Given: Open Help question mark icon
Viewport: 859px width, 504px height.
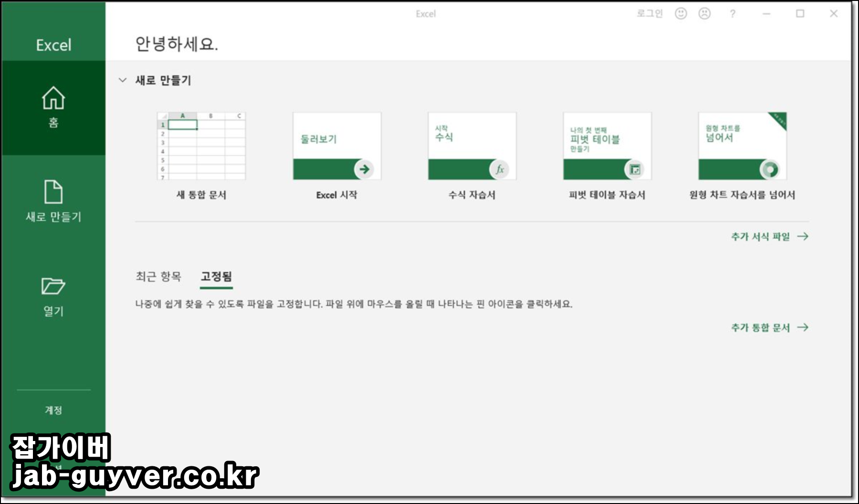Looking at the screenshot, I should [x=733, y=14].
